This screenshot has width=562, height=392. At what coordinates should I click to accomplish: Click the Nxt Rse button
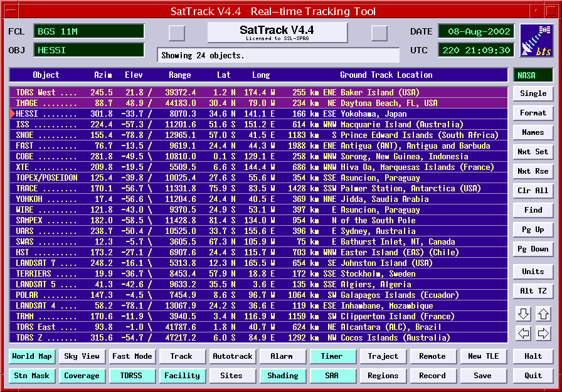533,171
